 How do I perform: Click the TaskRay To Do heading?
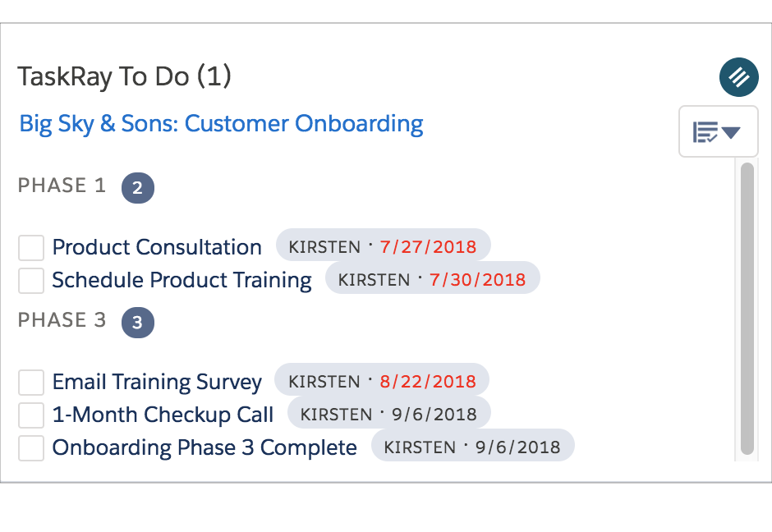pos(125,76)
